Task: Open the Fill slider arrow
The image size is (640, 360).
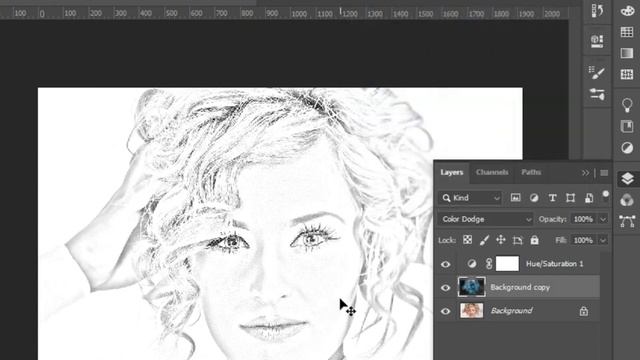Action: click(x=603, y=240)
